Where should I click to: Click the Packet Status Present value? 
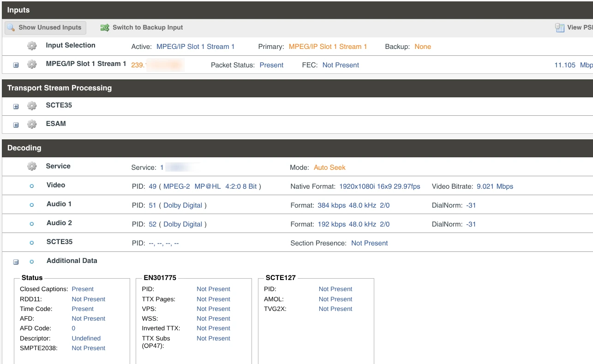click(271, 65)
